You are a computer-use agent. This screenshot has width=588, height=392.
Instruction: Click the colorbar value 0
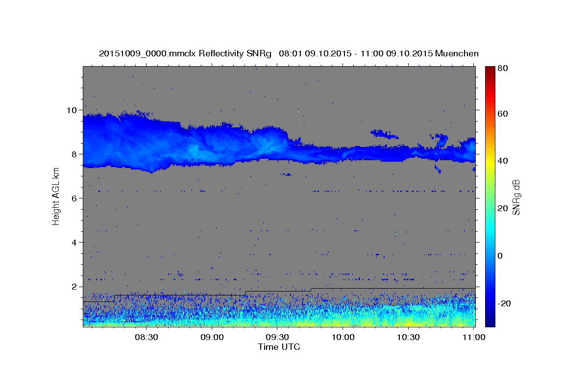(x=500, y=256)
